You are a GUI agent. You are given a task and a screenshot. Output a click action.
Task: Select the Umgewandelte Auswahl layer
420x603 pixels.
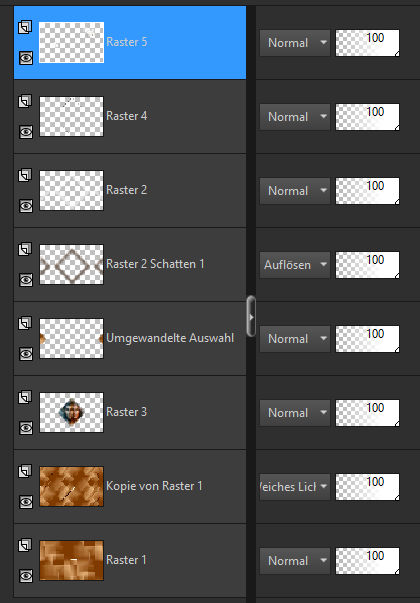coord(130,338)
